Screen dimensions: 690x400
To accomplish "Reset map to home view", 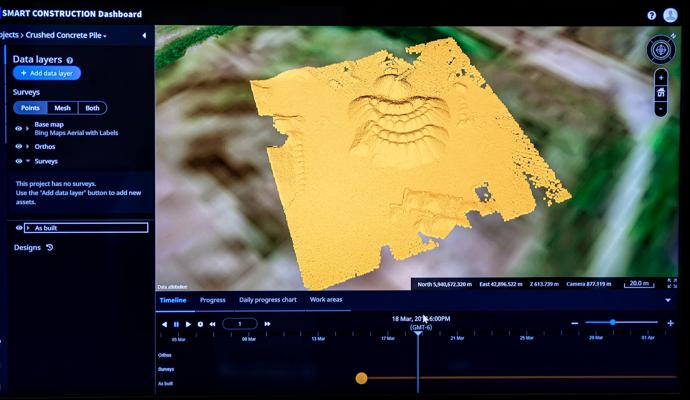I will [661, 93].
